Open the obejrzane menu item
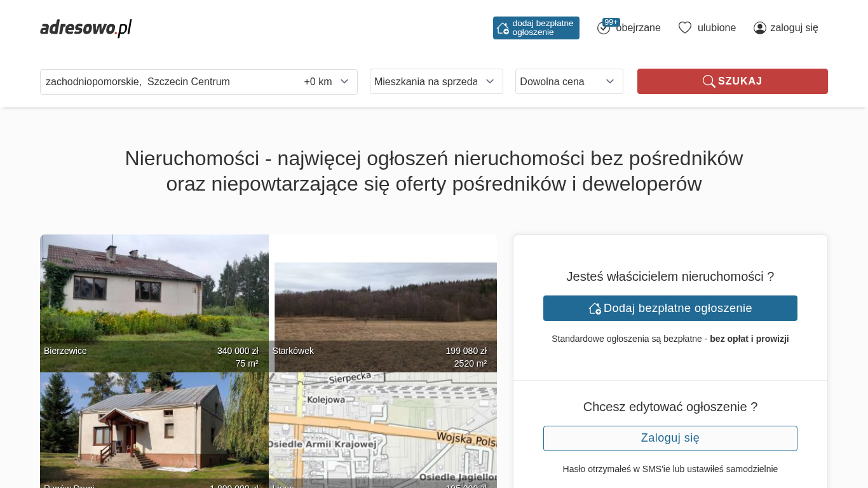 [x=638, y=28]
